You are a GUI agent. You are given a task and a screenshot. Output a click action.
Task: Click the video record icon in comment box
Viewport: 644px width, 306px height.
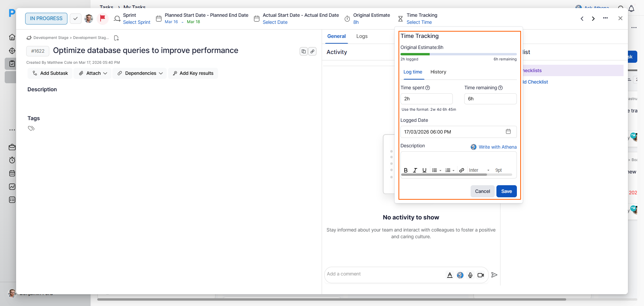coord(481,275)
